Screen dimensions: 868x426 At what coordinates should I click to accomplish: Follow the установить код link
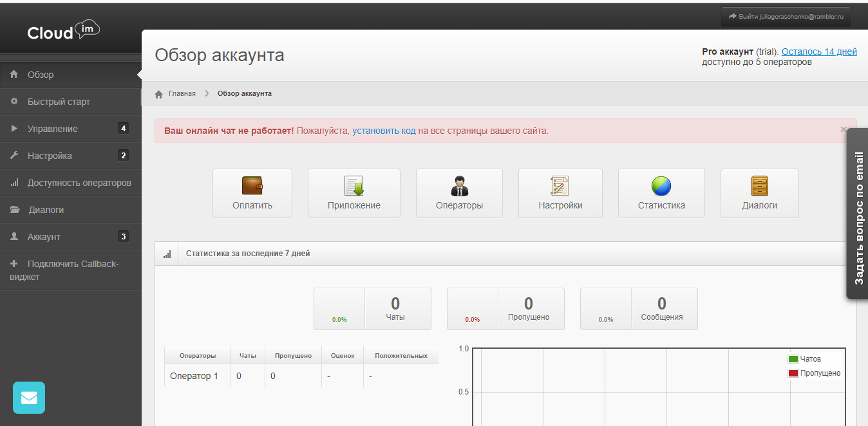coord(384,131)
